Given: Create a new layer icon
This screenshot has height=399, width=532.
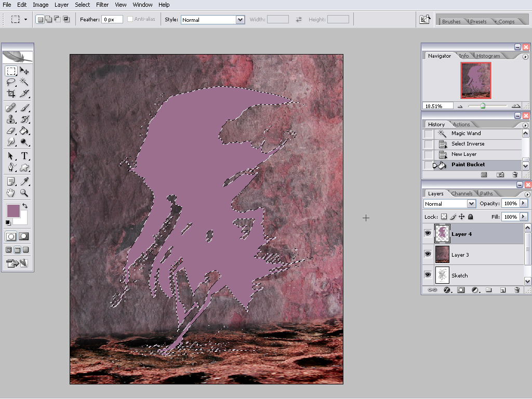Looking at the screenshot, I should 503,290.
